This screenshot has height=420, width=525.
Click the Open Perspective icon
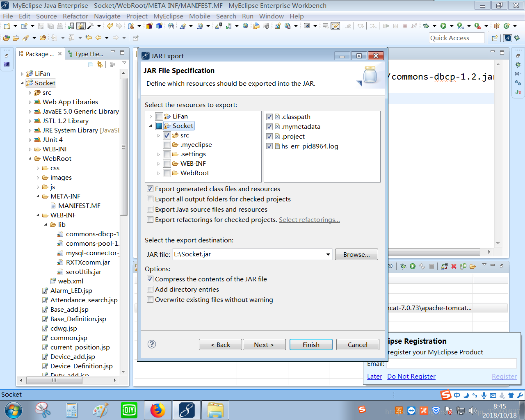[495, 38]
